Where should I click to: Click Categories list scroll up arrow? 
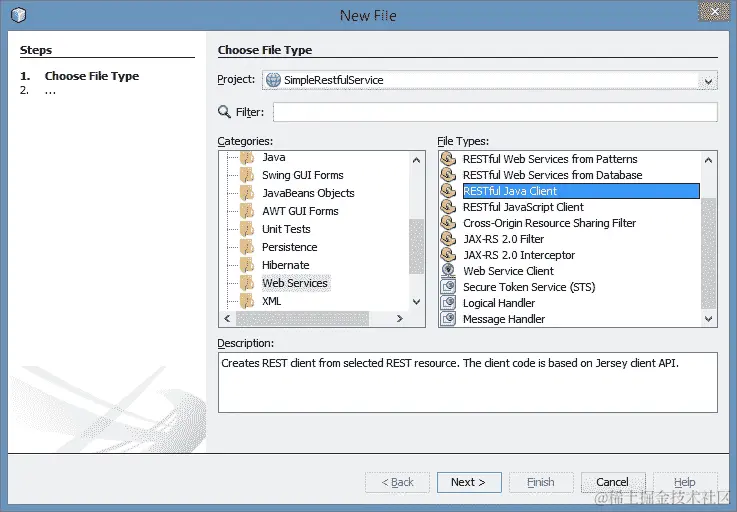pyautogui.click(x=416, y=160)
